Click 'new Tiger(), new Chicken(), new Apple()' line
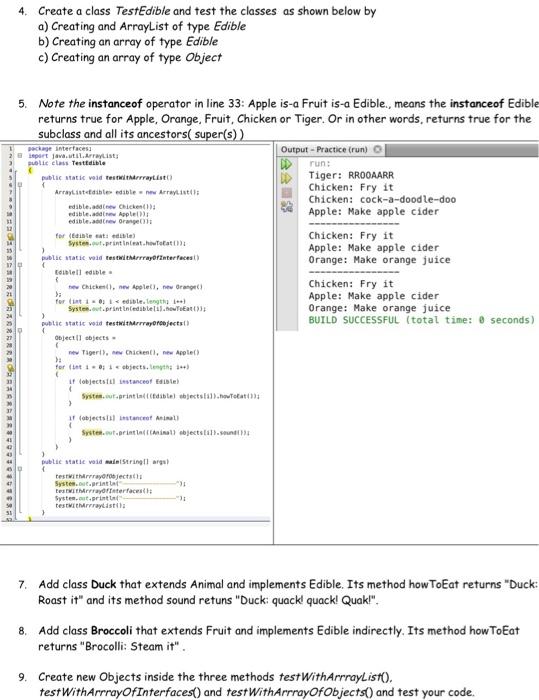The image size is (539, 700). (134, 352)
